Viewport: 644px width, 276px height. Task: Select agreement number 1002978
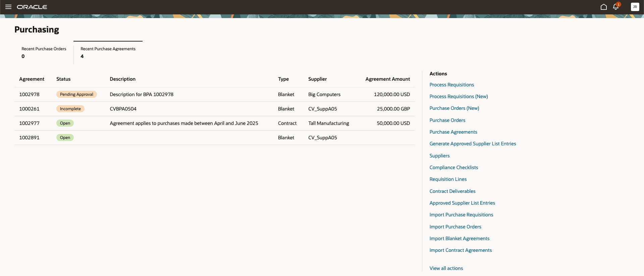(29, 94)
